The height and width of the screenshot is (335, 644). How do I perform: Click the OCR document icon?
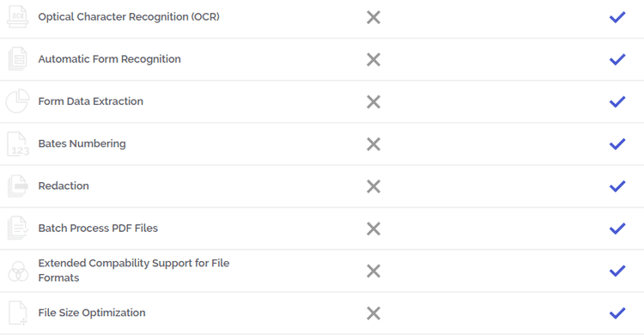coord(18,17)
